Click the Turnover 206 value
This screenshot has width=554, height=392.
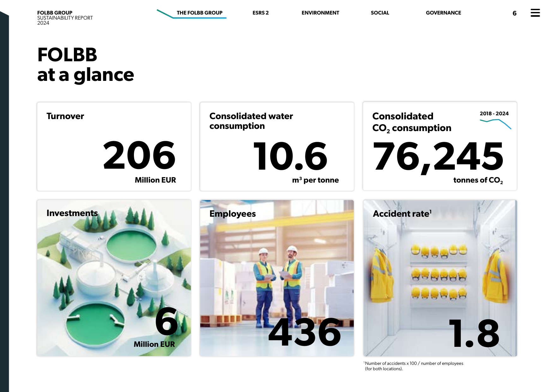139,155
